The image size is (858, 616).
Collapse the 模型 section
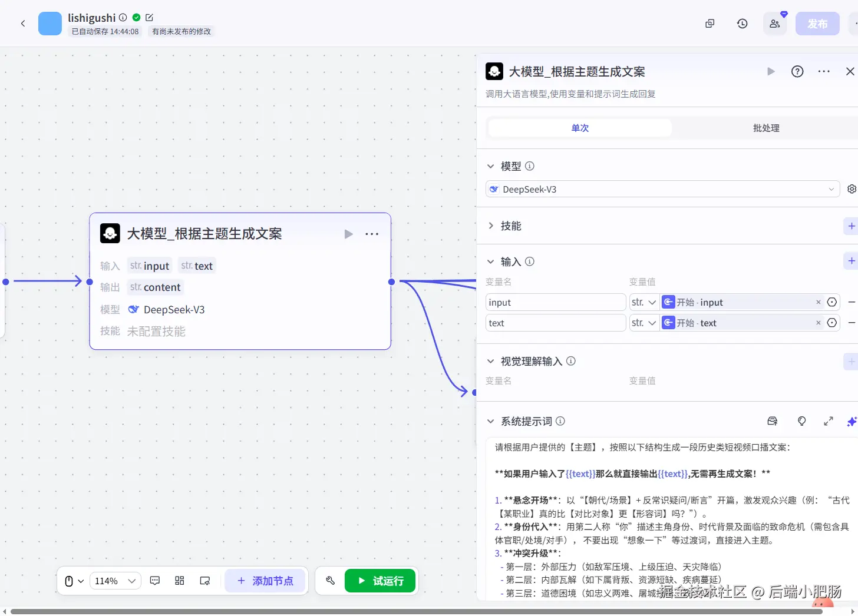(490, 166)
